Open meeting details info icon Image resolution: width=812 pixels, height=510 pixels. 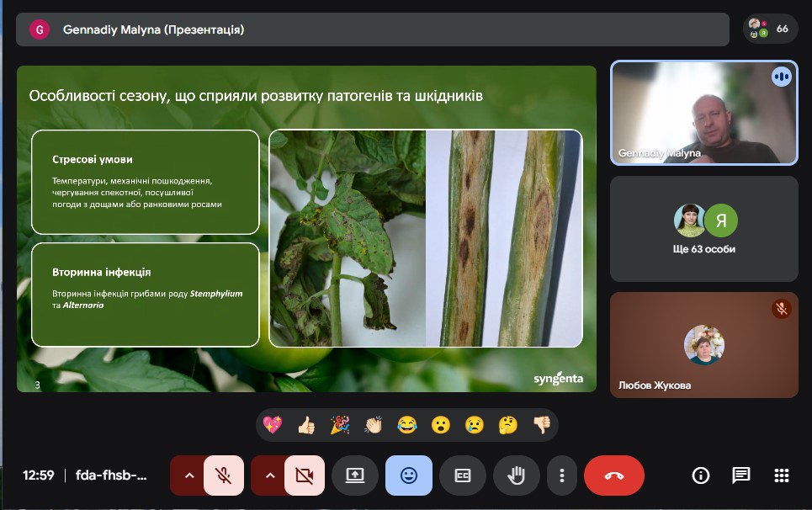(700, 475)
